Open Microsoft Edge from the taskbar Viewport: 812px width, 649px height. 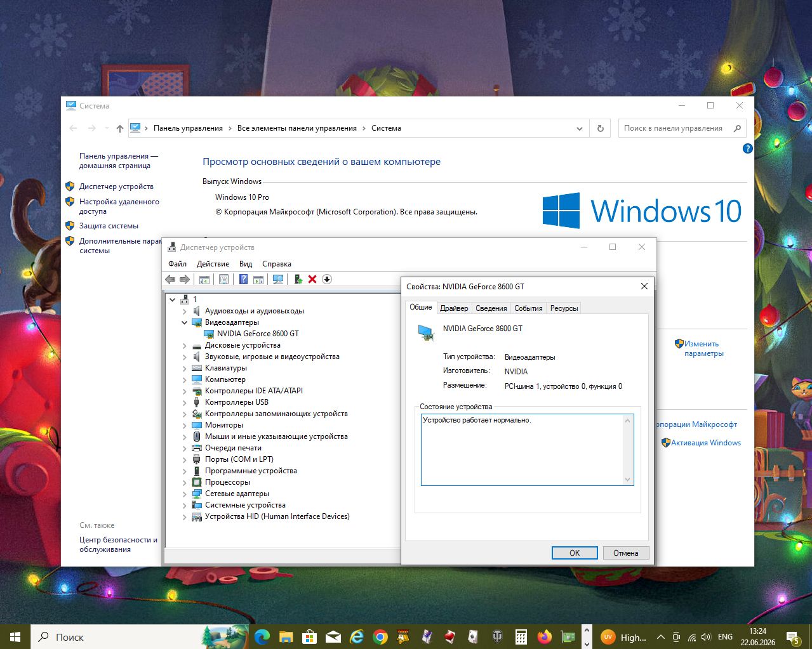pos(262,636)
